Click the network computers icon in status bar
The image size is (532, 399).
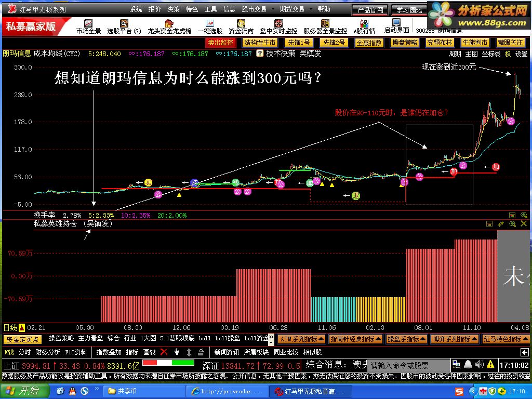[x=457, y=365]
